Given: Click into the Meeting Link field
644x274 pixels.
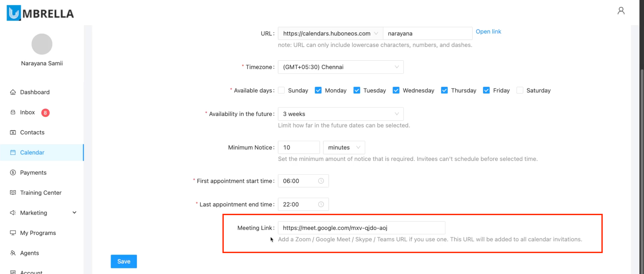Looking at the screenshot, I should [x=361, y=228].
